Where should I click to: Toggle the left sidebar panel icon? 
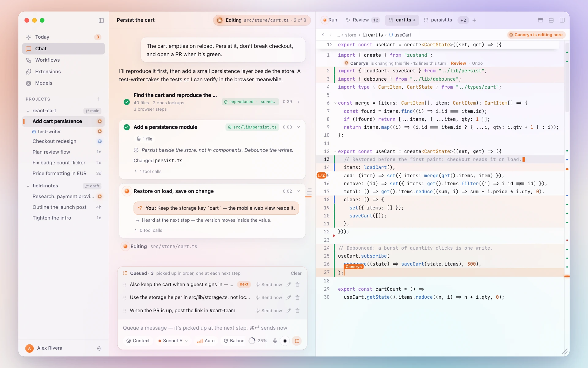tap(101, 20)
